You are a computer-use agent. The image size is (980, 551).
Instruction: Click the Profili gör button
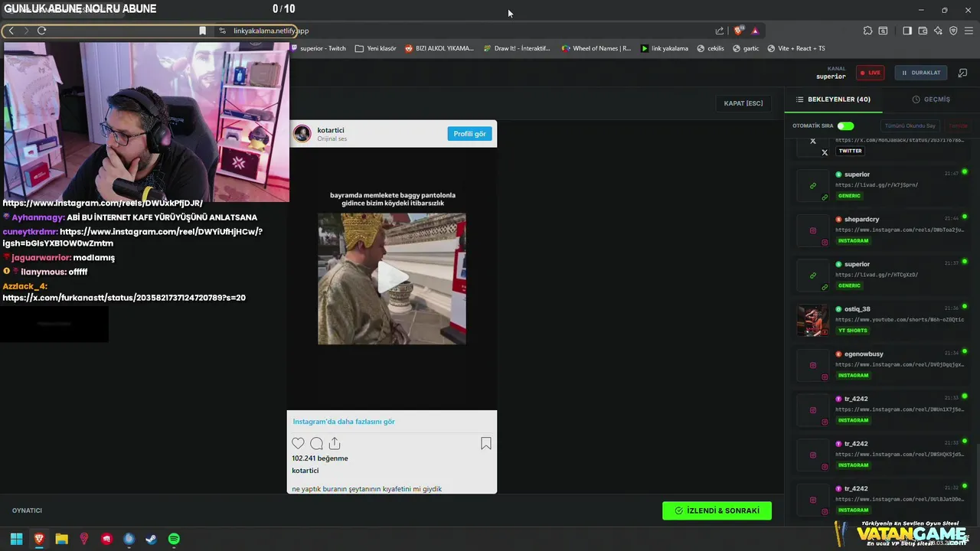pos(469,134)
